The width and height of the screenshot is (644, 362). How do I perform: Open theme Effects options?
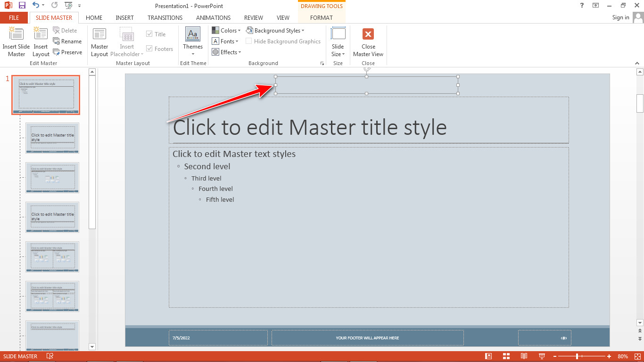pyautogui.click(x=226, y=52)
